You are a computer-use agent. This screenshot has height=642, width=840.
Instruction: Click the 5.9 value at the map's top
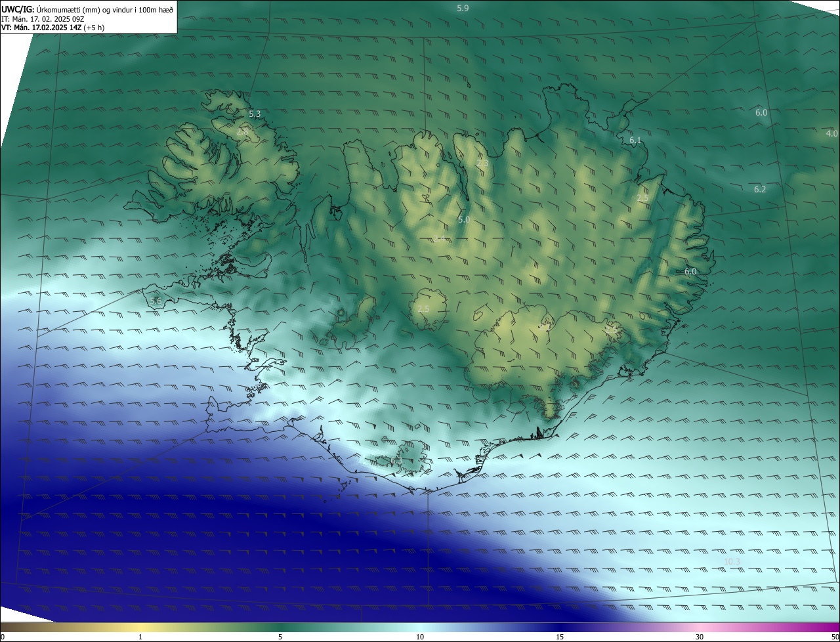pos(463,9)
